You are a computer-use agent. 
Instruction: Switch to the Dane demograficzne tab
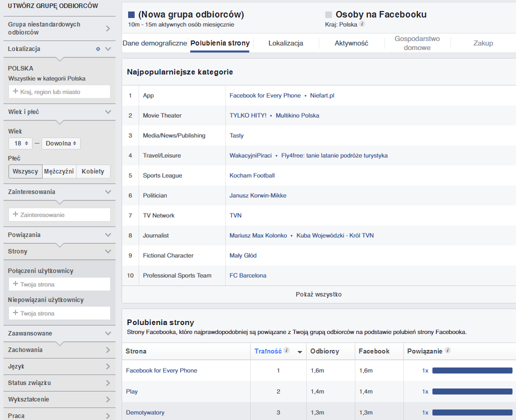(155, 43)
